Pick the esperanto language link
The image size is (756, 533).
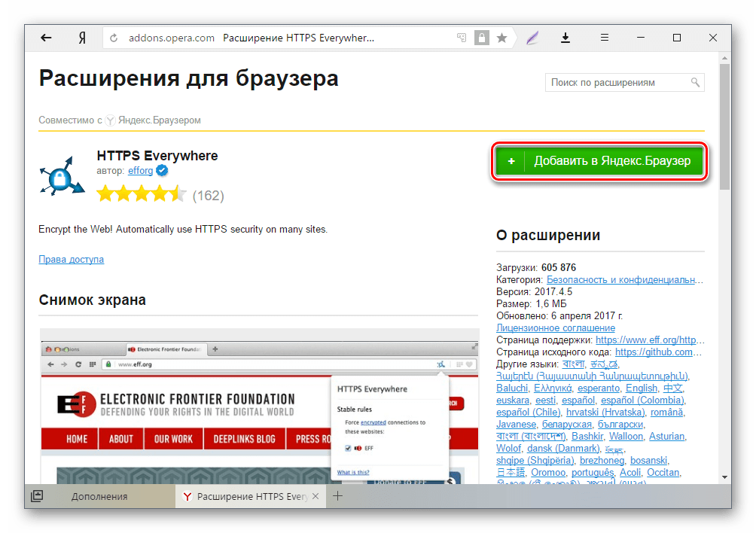(599, 388)
